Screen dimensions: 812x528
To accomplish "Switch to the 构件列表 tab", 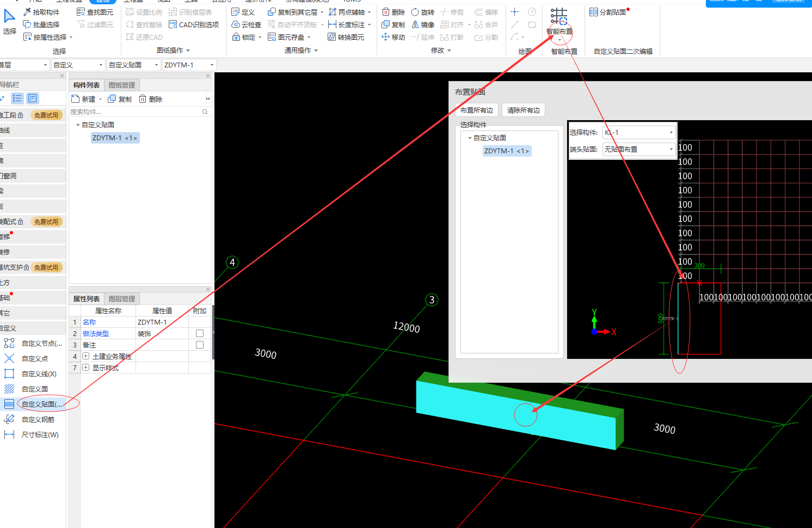I will pos(87,85).
